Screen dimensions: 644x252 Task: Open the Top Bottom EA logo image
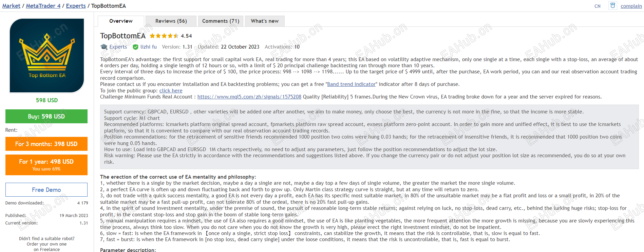[47, 55]
